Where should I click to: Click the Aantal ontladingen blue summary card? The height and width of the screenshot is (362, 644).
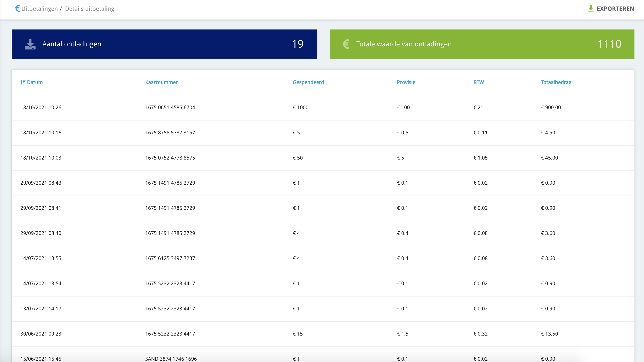[x=164, y=44]
